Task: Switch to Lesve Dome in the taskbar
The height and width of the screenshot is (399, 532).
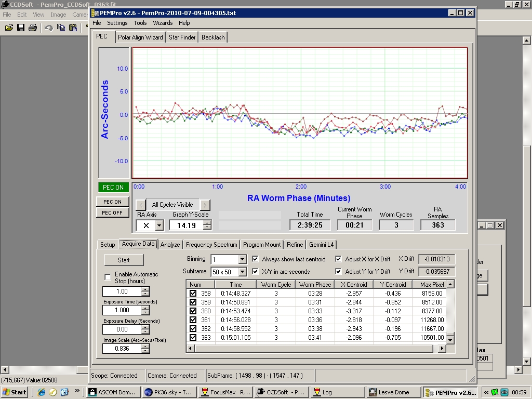Action: (x=393, y=392)
